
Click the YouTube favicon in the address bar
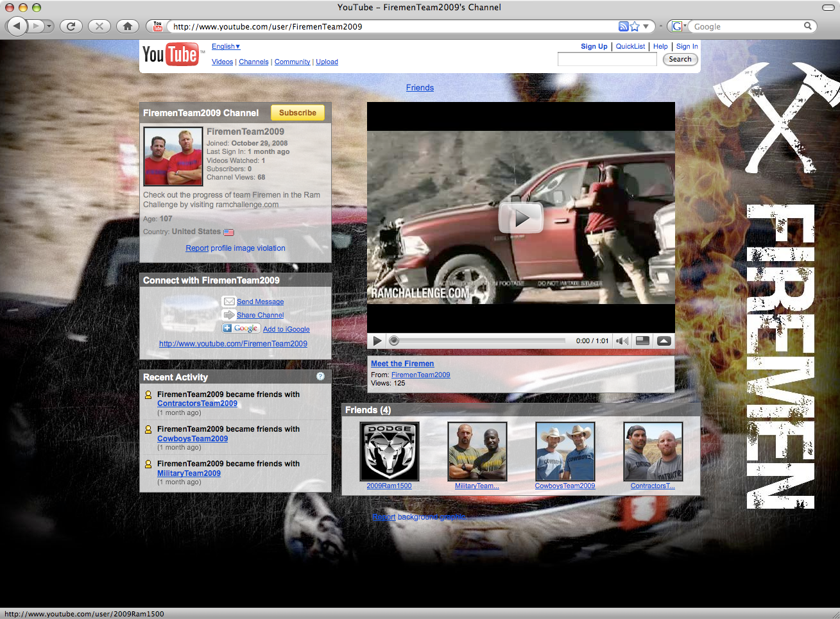coord(158,26)
